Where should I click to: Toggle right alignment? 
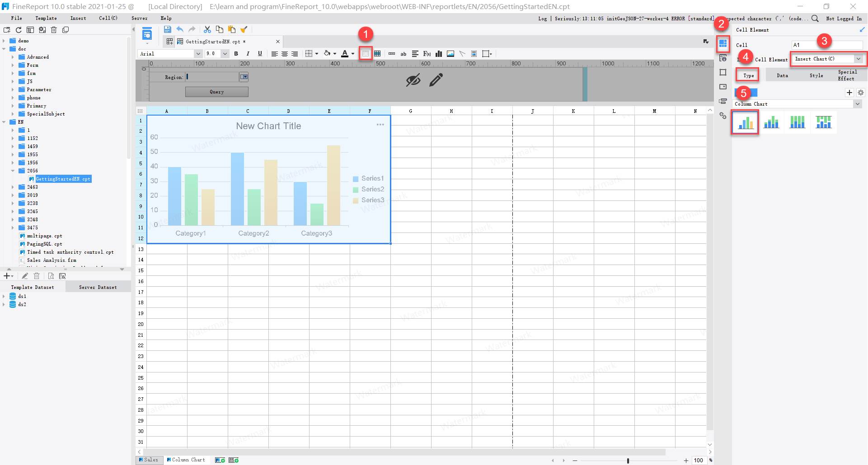pos(295,54)
